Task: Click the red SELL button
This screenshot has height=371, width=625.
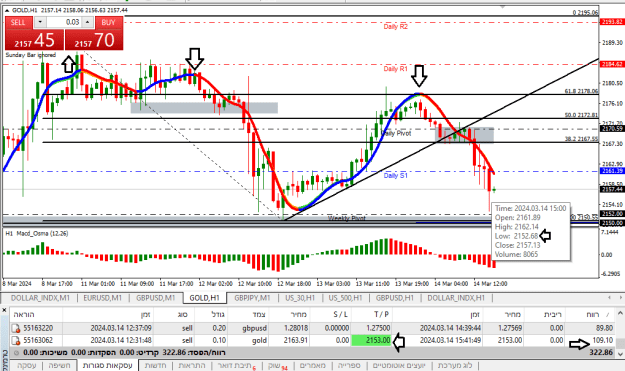Action: click(18, 22)
